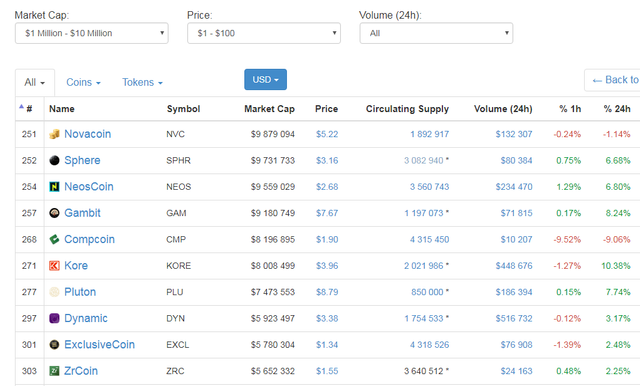Viewport: 640px width, 386px height.
Task: Open the USD currency dropdown button
Action: pos(265,80)
